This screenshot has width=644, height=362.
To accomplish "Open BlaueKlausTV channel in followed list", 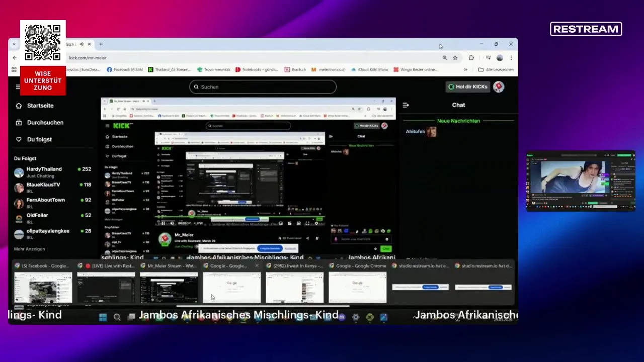I will point(52,188).
